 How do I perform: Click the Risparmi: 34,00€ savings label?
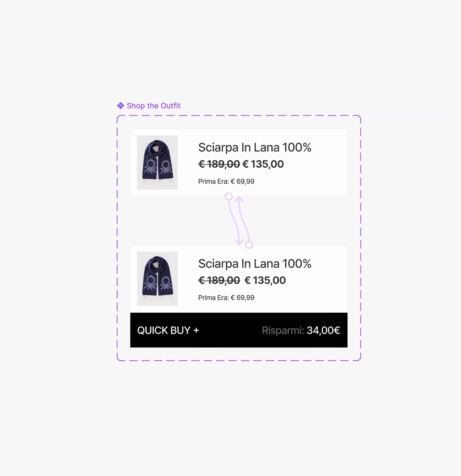(301, 330)
